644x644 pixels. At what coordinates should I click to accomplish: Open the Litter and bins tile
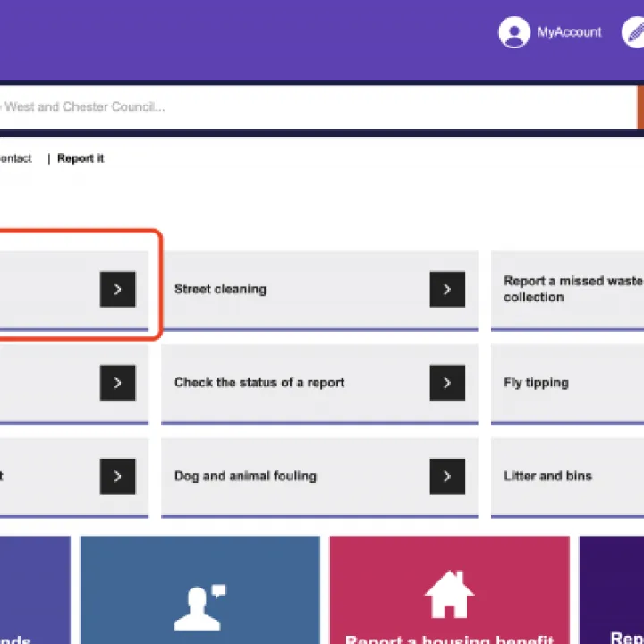pos(568,478)
